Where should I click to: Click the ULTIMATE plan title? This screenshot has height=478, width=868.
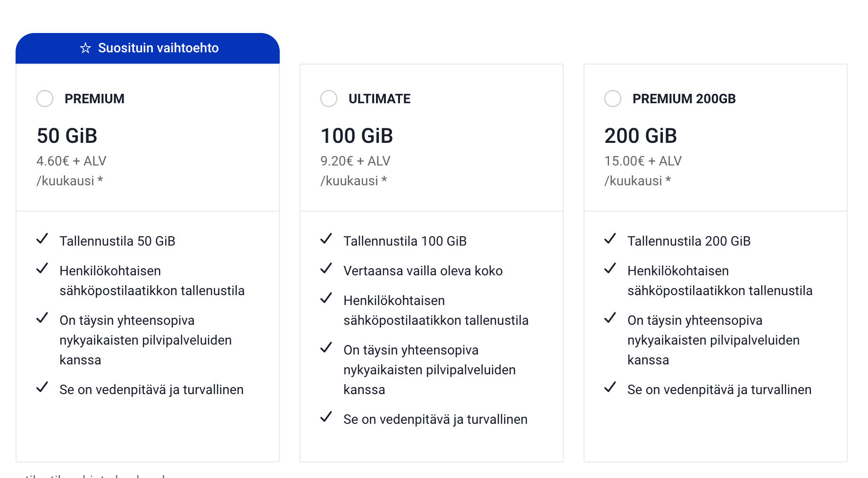click(x=379, y=99)
